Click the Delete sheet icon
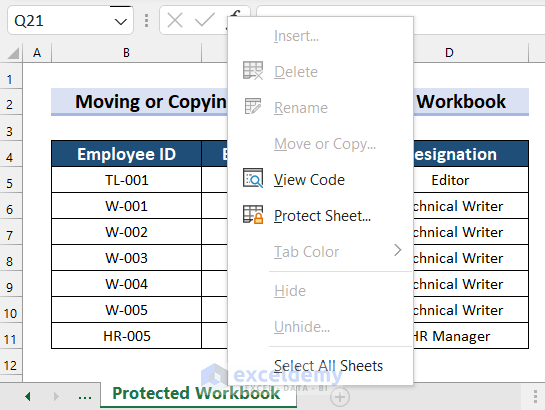 (253, 71)
